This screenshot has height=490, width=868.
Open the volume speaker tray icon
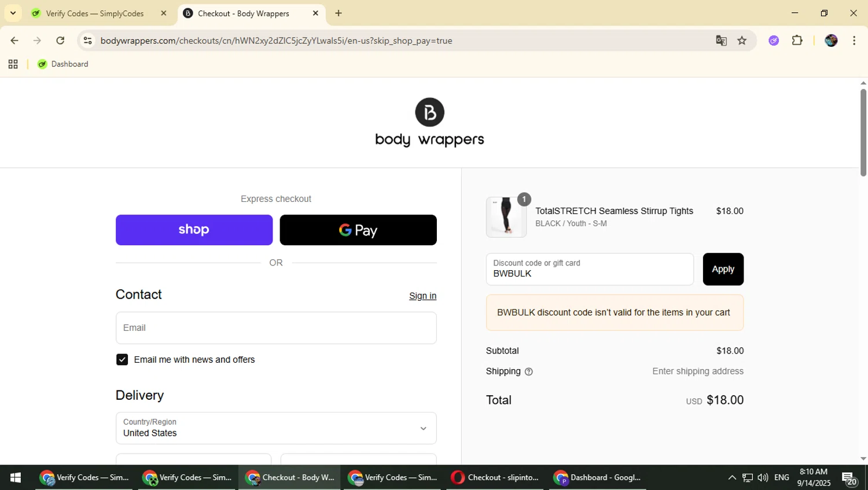tap(763, 477)
